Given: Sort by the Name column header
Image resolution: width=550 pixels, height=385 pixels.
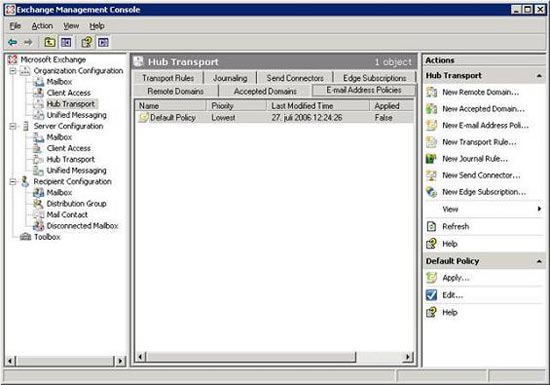Looking at the screenshot, I should tap(171, 106).
